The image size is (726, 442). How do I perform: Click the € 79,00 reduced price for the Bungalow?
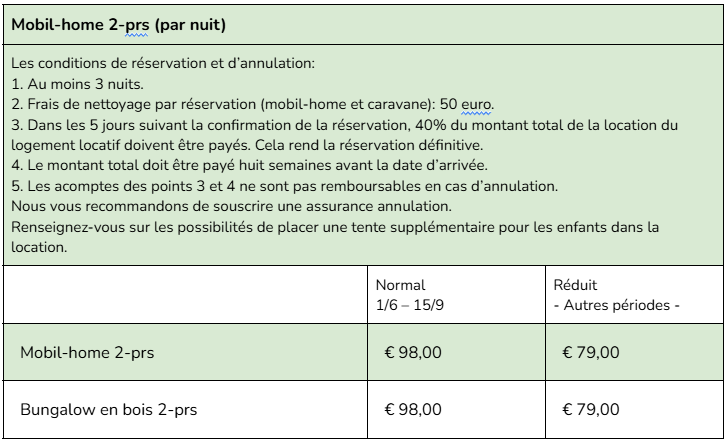tap(590, 409)
